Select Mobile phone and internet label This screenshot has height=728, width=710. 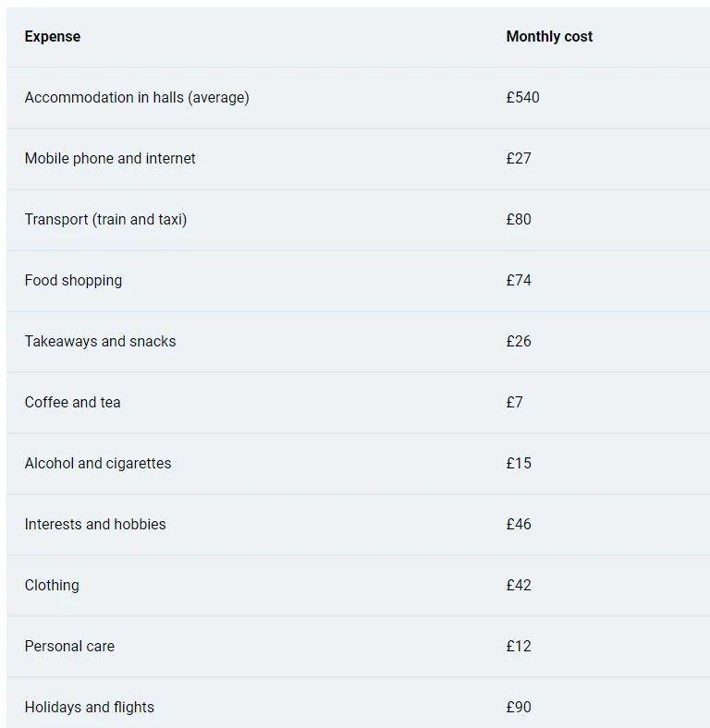point(110,159)
